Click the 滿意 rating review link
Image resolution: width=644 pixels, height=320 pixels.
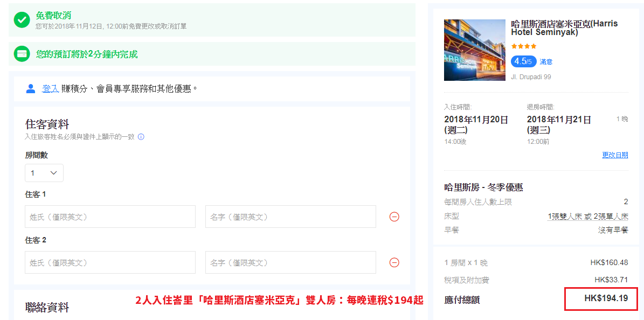point(546,61)
